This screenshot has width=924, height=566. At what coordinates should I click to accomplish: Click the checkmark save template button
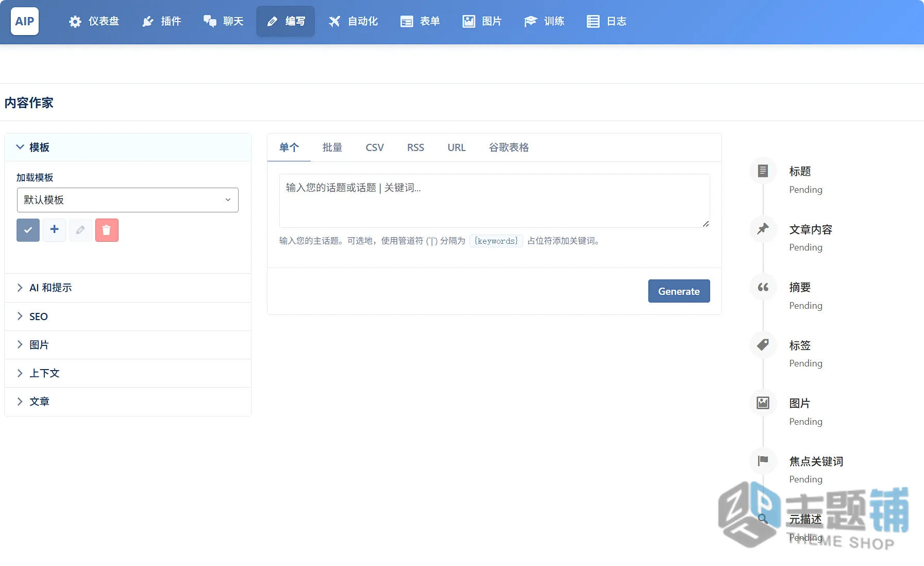click(x=28, y=230)
